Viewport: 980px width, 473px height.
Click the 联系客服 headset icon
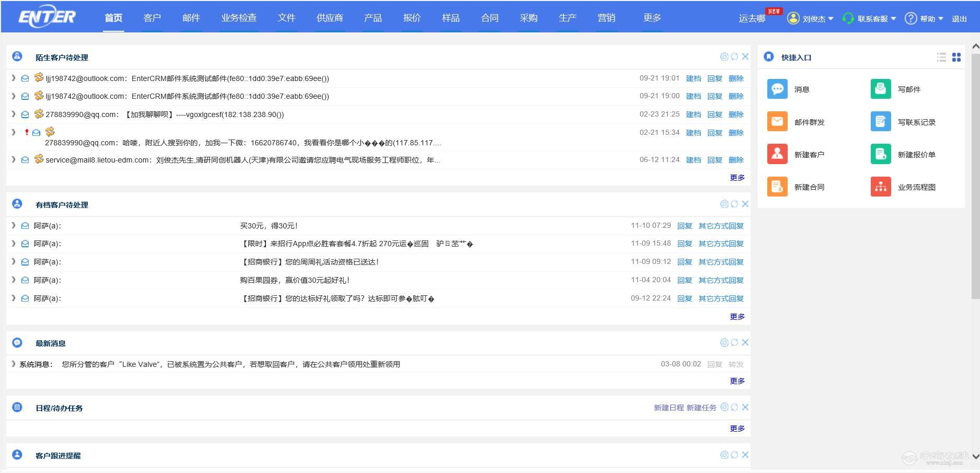[848, 18]
